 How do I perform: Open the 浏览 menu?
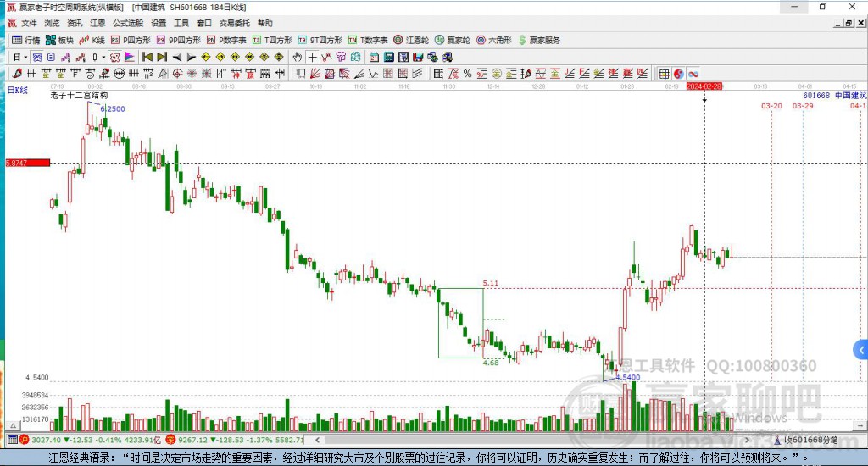[52, 23]
